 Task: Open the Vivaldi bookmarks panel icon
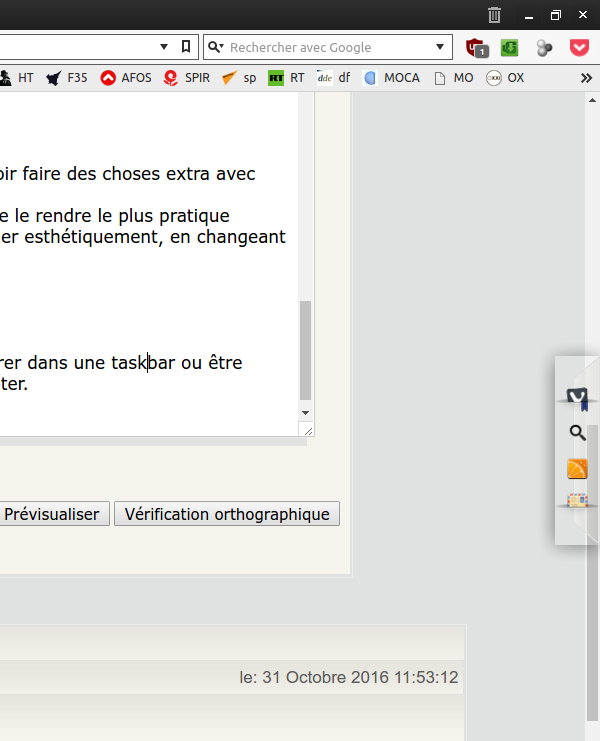pyautogui.click(x=577, y=397)
